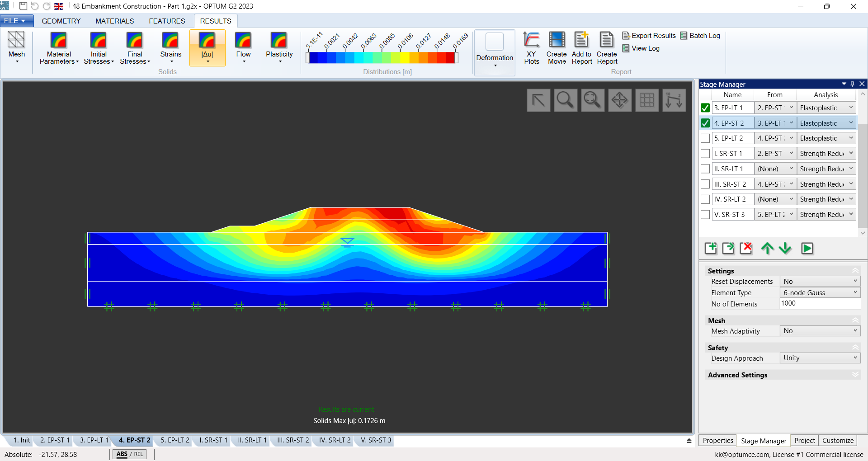Move selected stage down
Image resolution: width=868 pixels, height=461 pixels.
[x=785, y=248]
